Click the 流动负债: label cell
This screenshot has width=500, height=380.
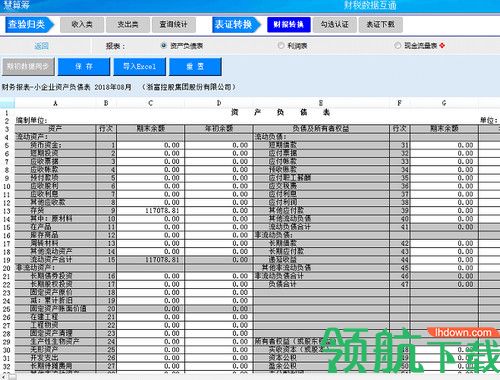pyautogui.click(x=321, y=137)
